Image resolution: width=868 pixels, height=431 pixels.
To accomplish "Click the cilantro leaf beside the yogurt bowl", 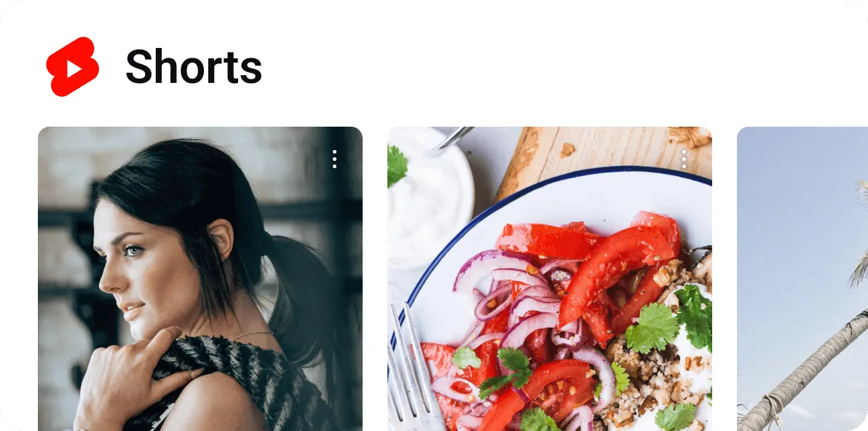I will (x=396, y=165).
